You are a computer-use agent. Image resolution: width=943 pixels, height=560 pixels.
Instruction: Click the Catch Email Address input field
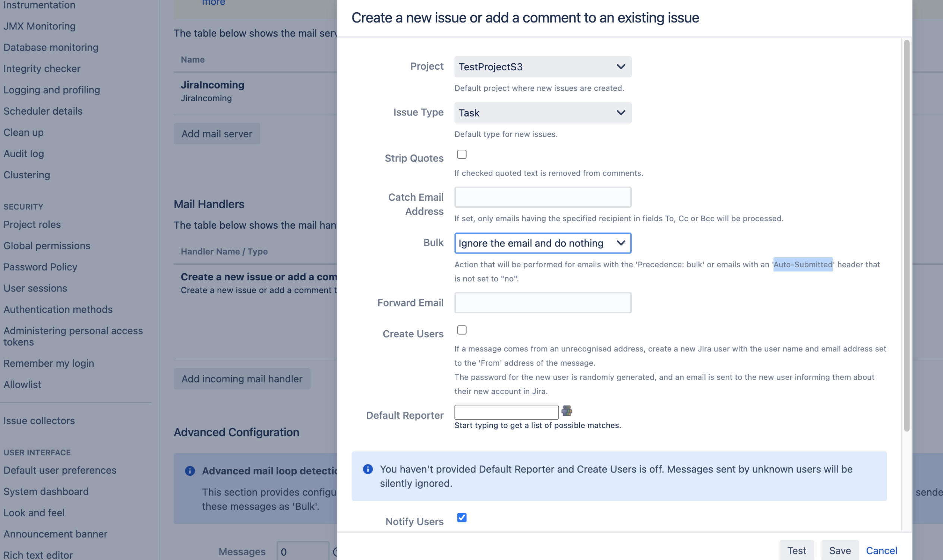(543, 197)
